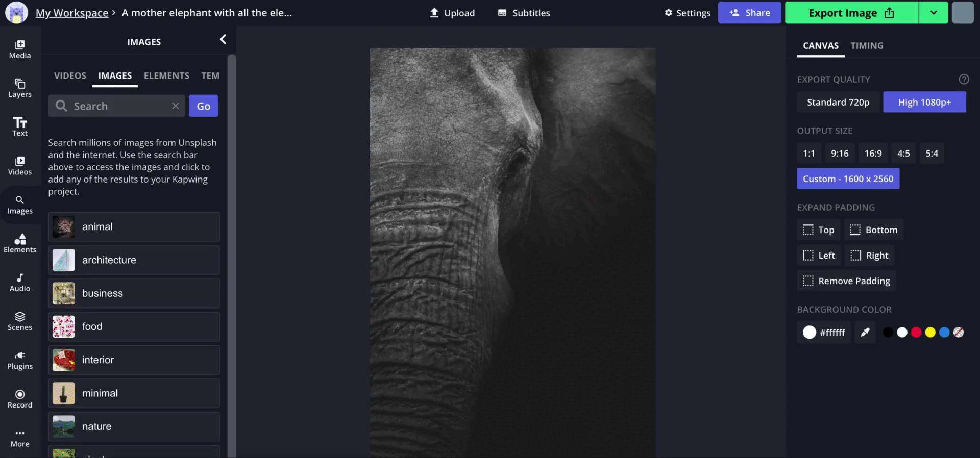This screenshot has width=980, height=458.
Task: Open the Elements sidebar panel
Action: pyautogui.click(x=20, y=243)
